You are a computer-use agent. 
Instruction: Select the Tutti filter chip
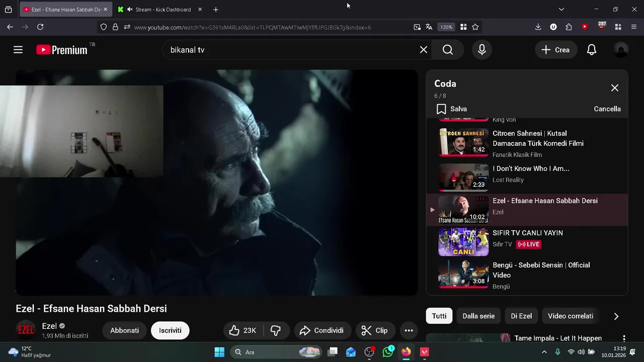coord(439,316)
